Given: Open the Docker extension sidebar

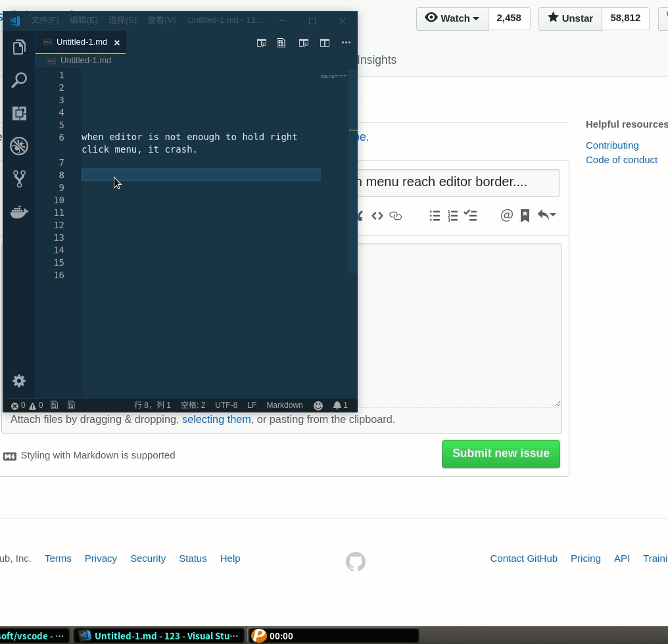Looking at the screenshot, I should (x=18, y=211).
